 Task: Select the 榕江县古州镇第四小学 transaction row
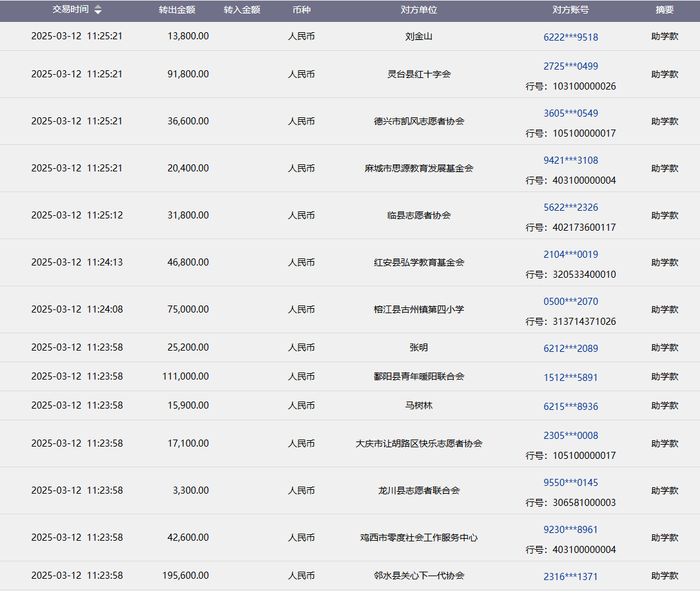pyautogui.click(x=419, y=309)
